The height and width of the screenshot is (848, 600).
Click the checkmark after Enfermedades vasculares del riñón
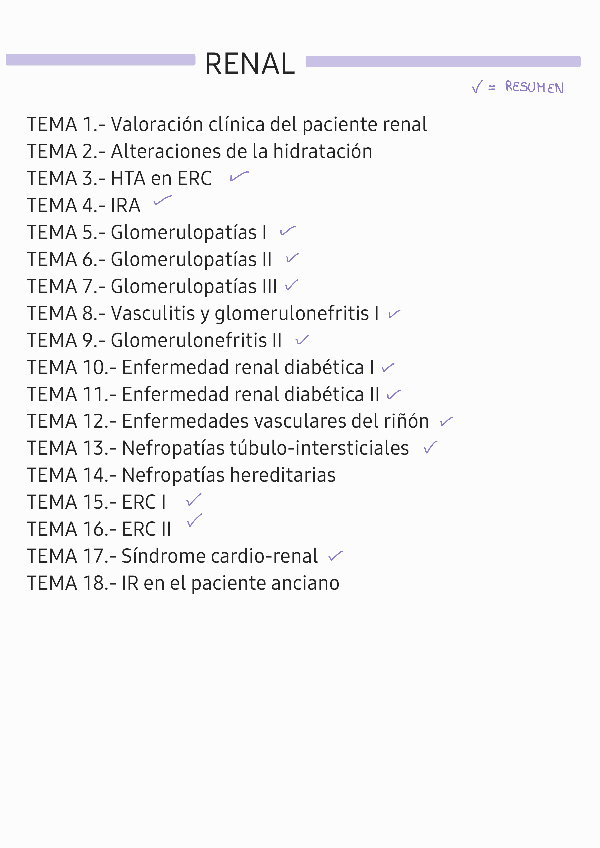tap(446, 421)
